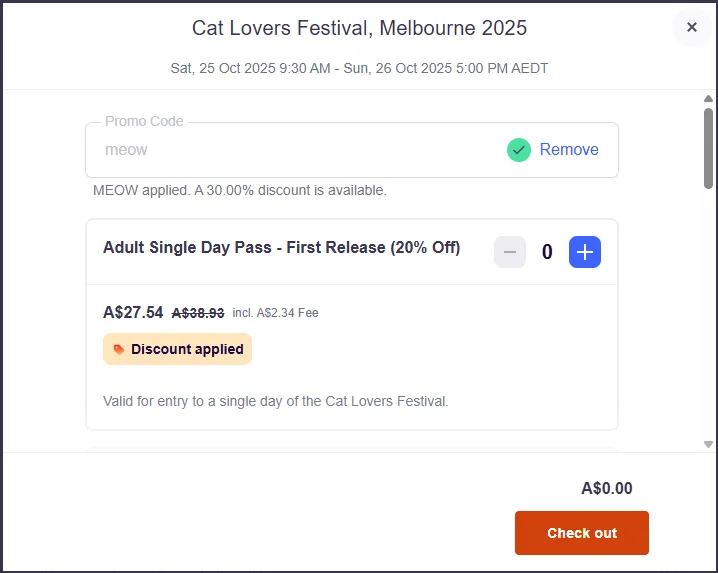Click the MEOW applied discount message

[x=239, y=190]
